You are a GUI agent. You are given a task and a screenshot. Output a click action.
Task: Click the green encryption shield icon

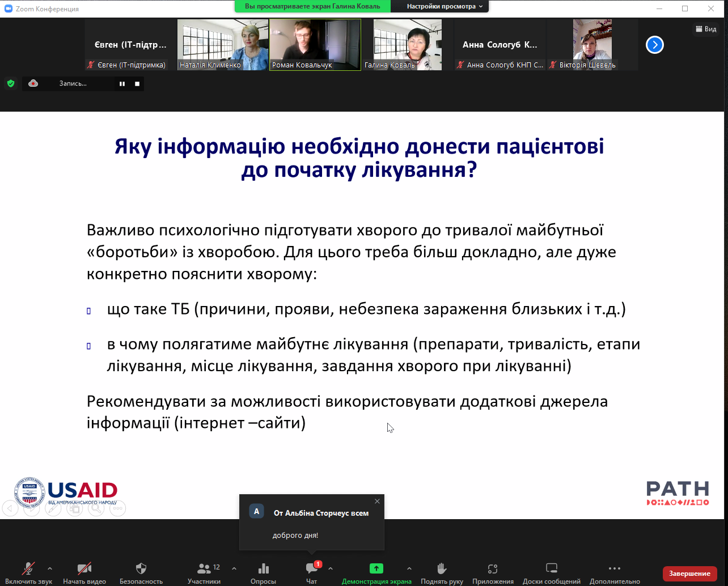tap(11, 84)
